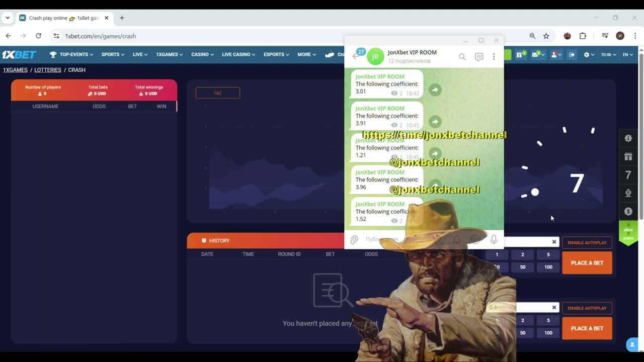The height and width of the screenshot is (362, 644).
Task: Reload the browser page
Action: (x=38, y=36)
